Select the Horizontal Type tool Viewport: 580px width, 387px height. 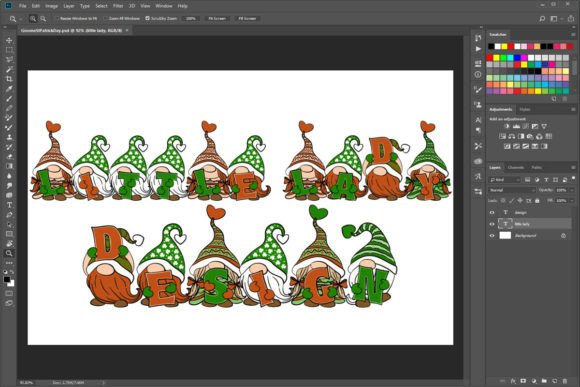[9, 205]
